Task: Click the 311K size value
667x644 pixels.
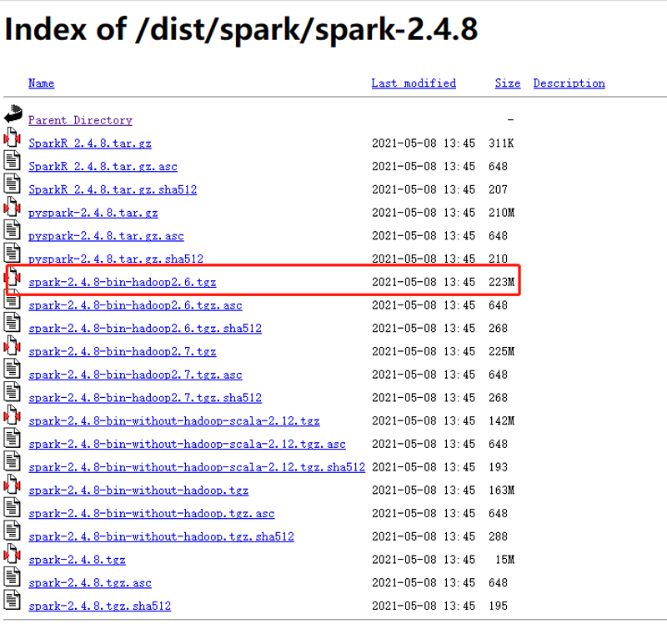Action: pyautogui.click(x=501, y=143)
